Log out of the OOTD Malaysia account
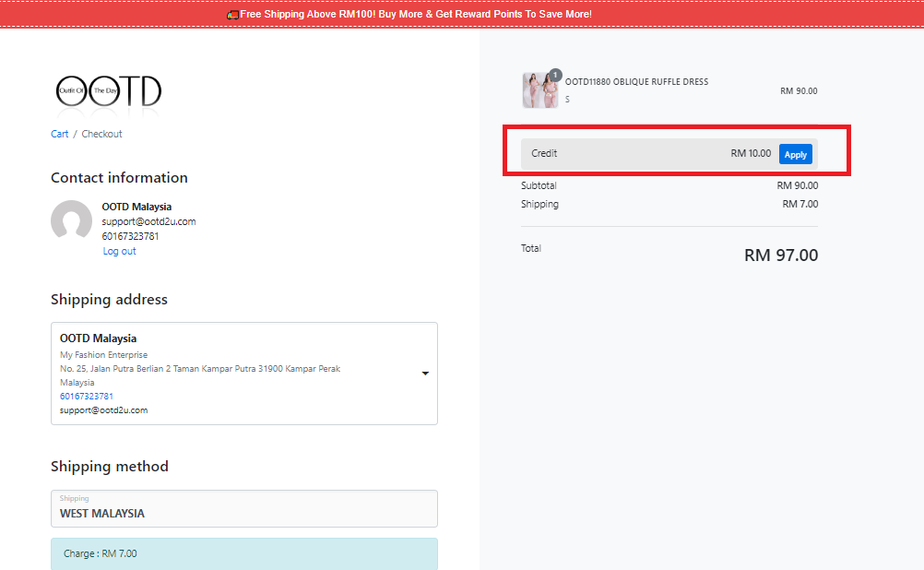Viewport: 924px width, 570px height. click(120, 251)
